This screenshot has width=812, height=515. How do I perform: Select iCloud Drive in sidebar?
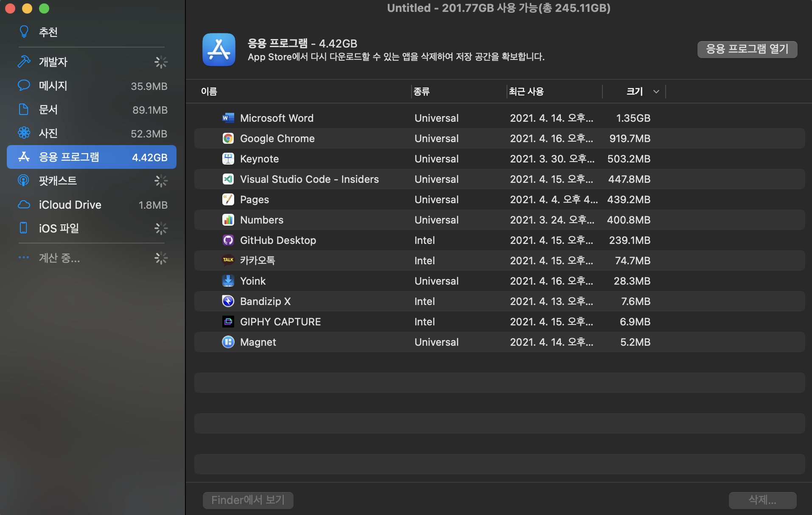(x=70, y=204)
